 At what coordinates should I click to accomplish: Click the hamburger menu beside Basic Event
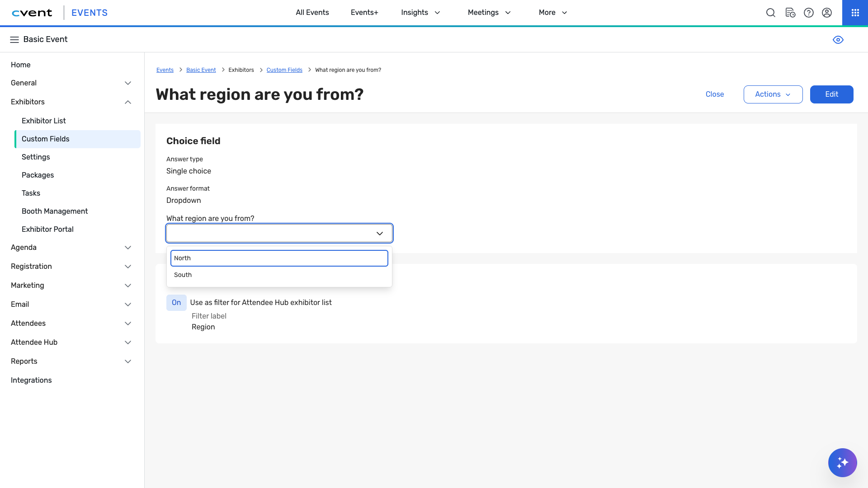[x=14, y=40]
